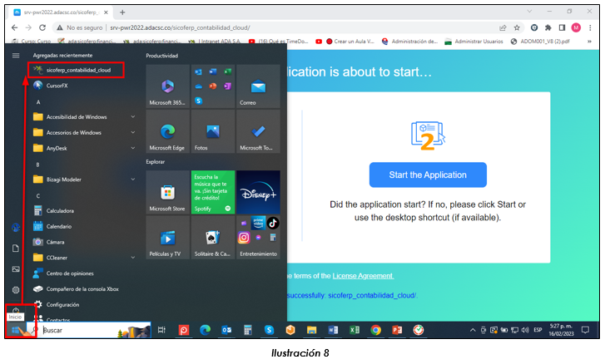Open Configuración from the app list
This screenshot has width=605, height=364.
[x=63, y=304]
